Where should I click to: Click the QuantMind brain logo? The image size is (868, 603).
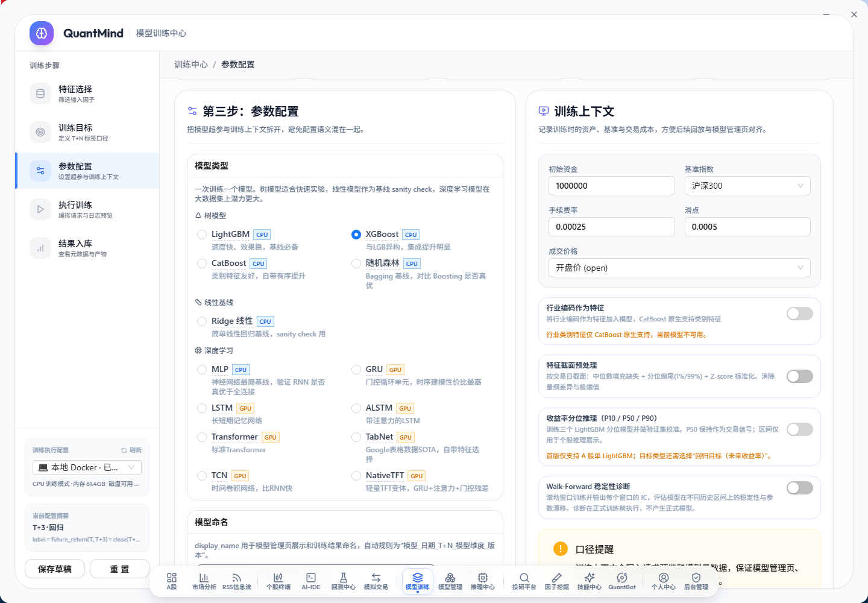[42, 33]
